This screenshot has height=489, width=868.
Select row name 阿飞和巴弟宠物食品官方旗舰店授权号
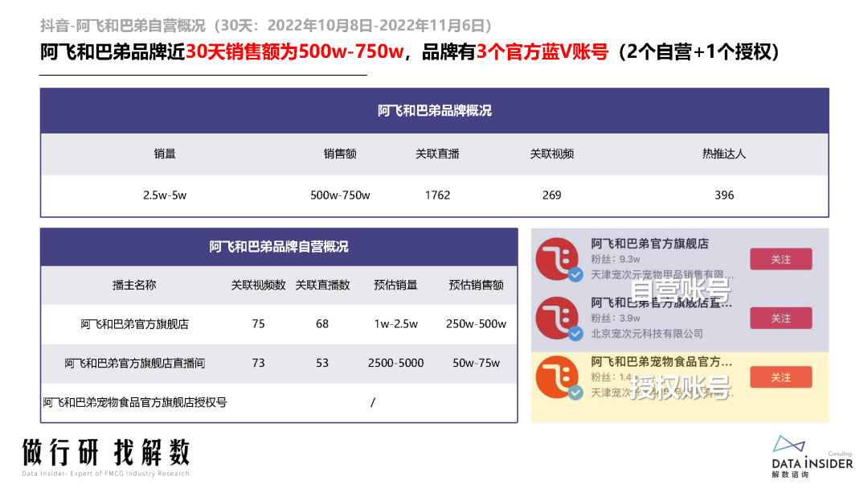click(134, 403)
